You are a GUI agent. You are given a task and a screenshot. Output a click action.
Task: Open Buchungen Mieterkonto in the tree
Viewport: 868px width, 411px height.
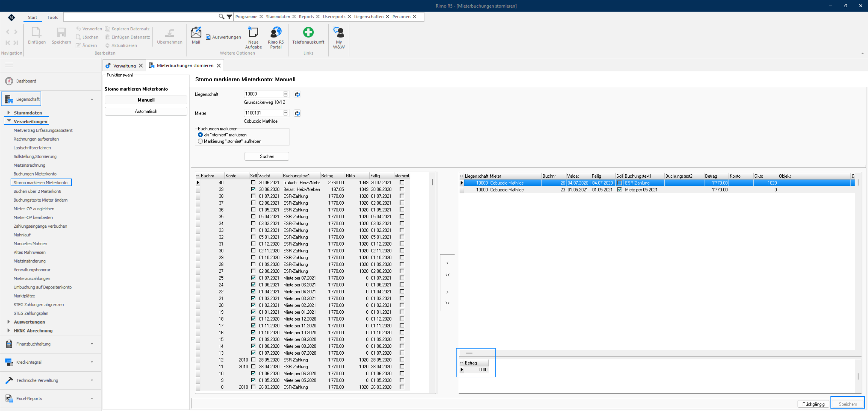pos(35,174)
